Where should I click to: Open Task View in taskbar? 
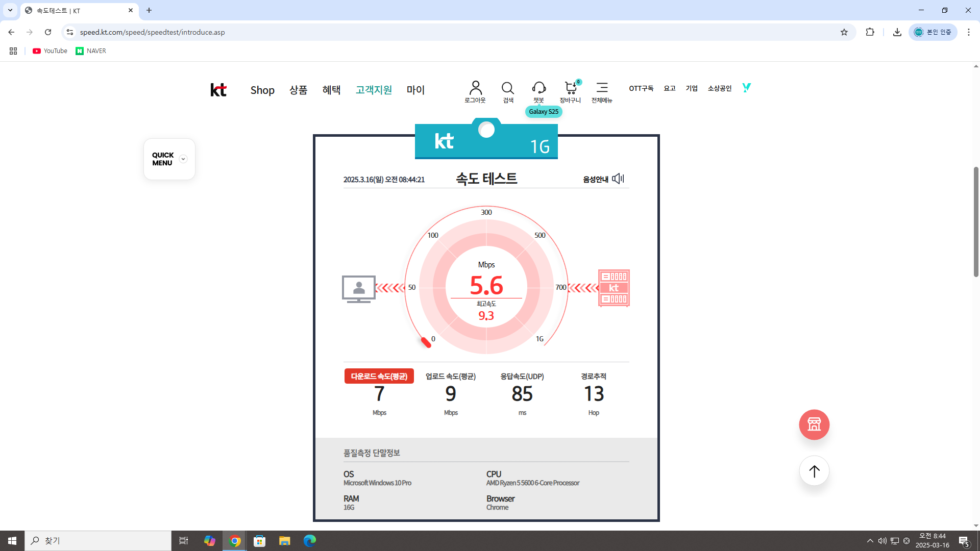184,541
